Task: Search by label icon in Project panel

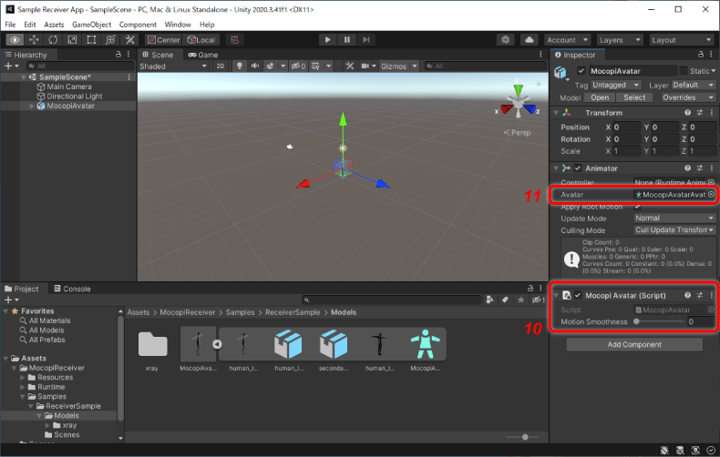Action: [505, 300]
